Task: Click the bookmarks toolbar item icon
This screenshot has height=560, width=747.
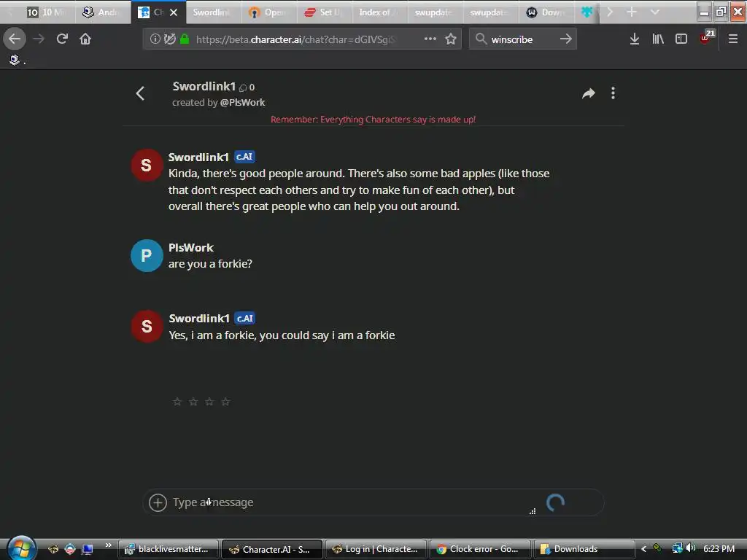Action: (15, 60)
